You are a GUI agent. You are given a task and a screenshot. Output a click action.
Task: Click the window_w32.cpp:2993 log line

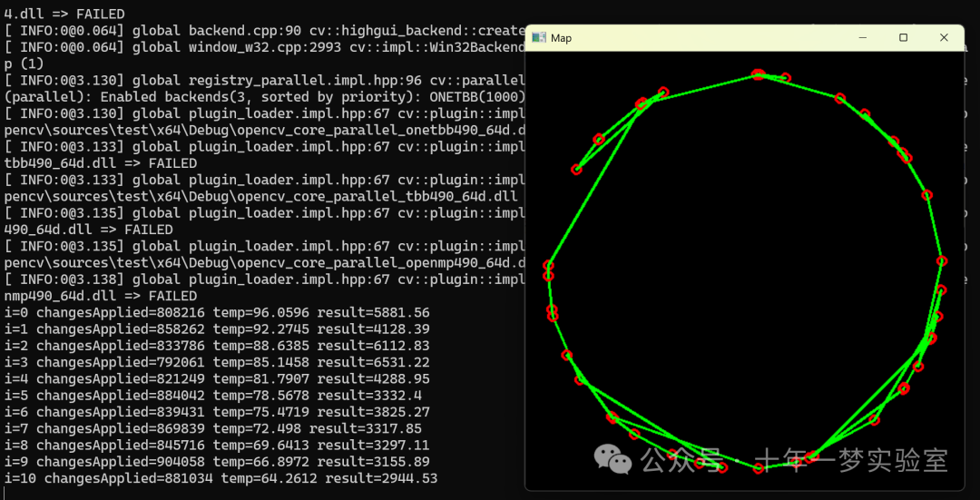pyautogui.click(x=264, y=47)
